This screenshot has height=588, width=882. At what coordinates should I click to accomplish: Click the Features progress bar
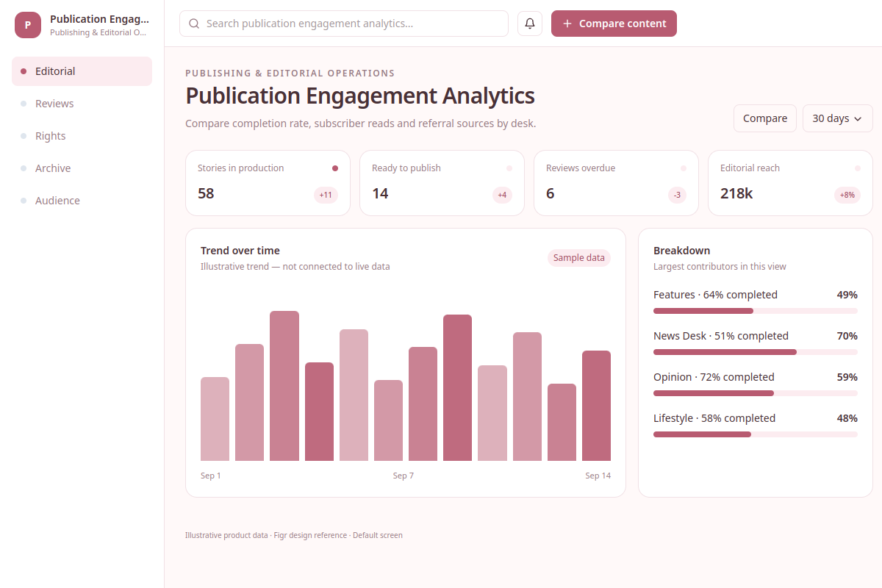(x=756, y=311)
